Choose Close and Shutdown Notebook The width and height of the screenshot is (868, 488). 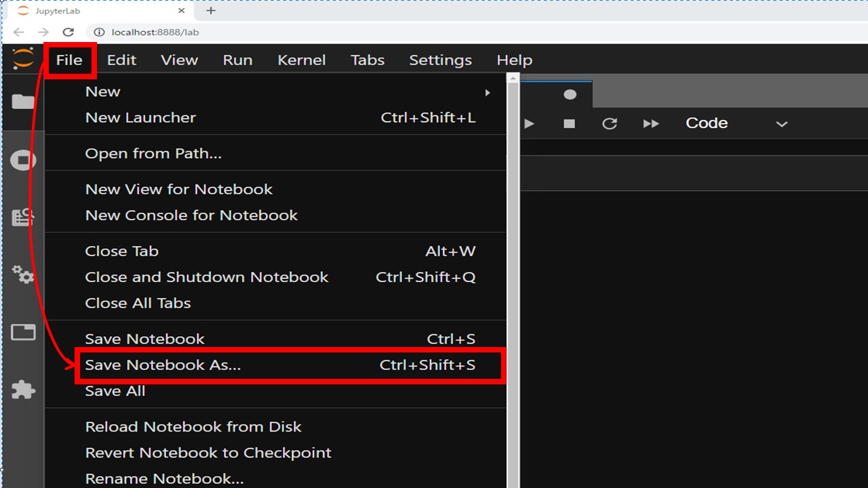pyautogui.click(x=206, y=277)
